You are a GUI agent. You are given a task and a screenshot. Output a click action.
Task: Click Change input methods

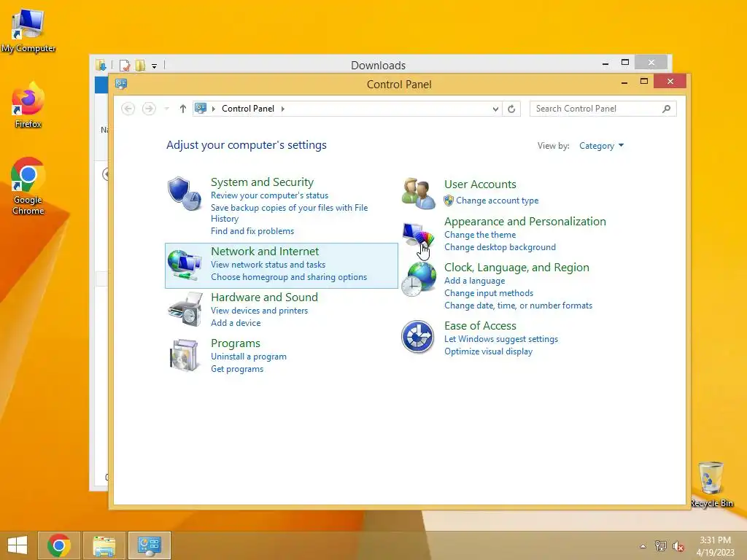point(488,293)
